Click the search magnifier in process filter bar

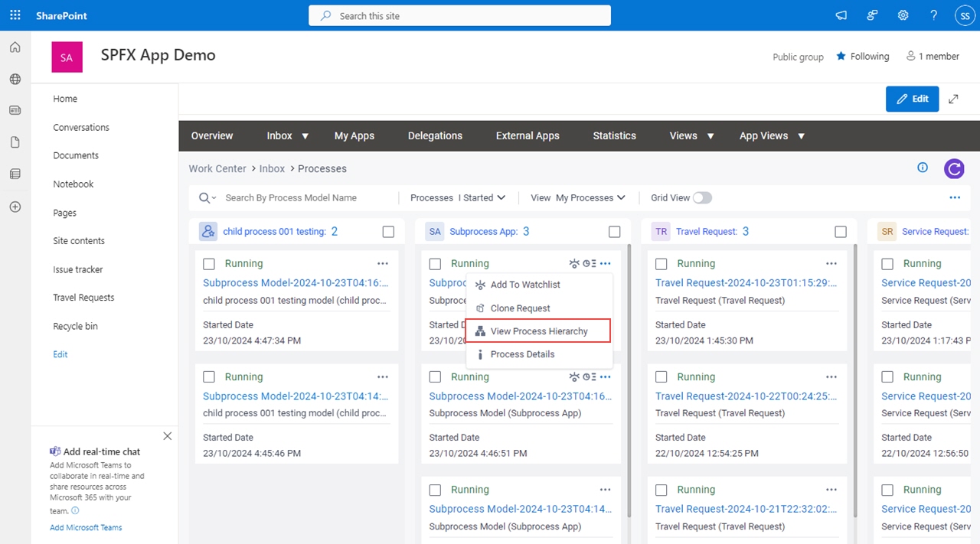[x=204, y=197]
